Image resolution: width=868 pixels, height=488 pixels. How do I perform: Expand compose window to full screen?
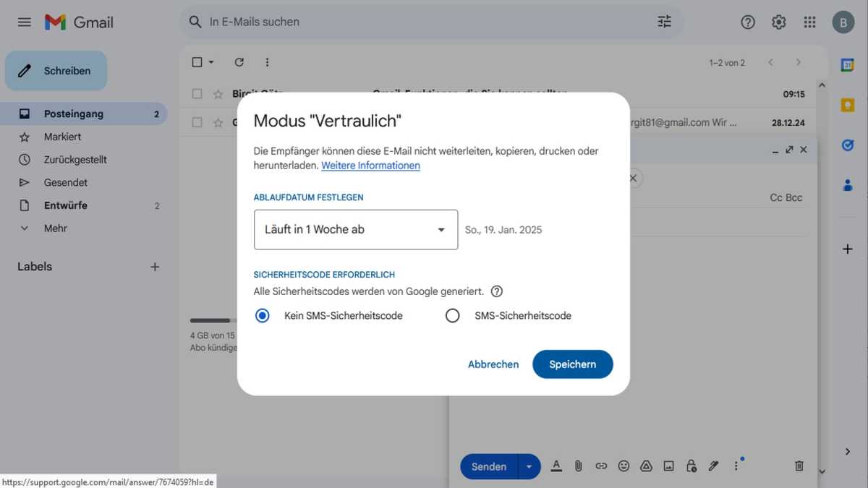789,150
